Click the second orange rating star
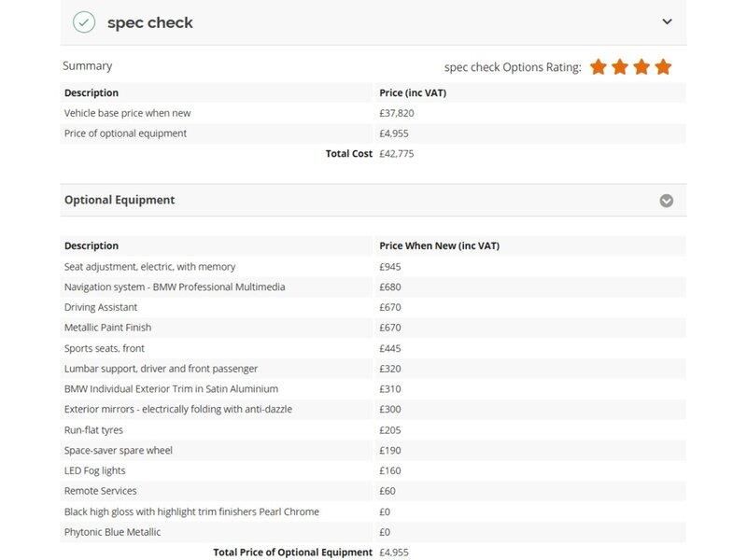Image resolution: width=747 pixels, height=560 pixels. (x=620, y=66)
